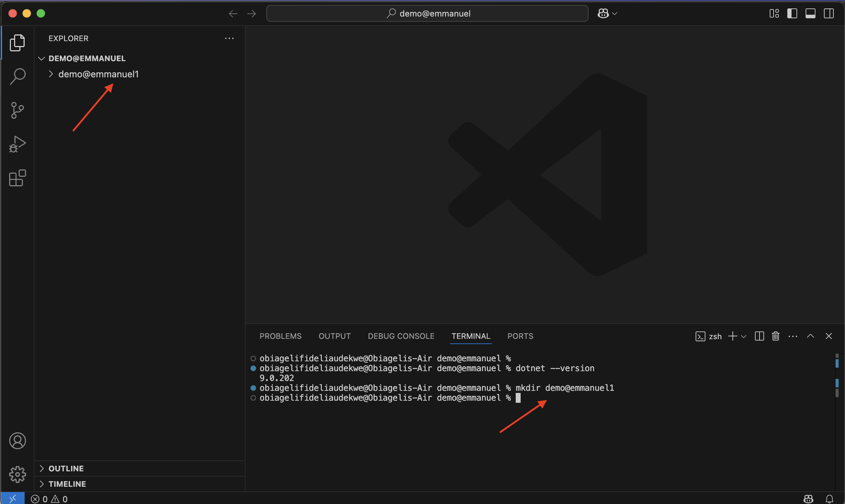Switch to the Problems tab
Image resolution: width=845 pixels, height=504 pixels.
click(280, 336)
